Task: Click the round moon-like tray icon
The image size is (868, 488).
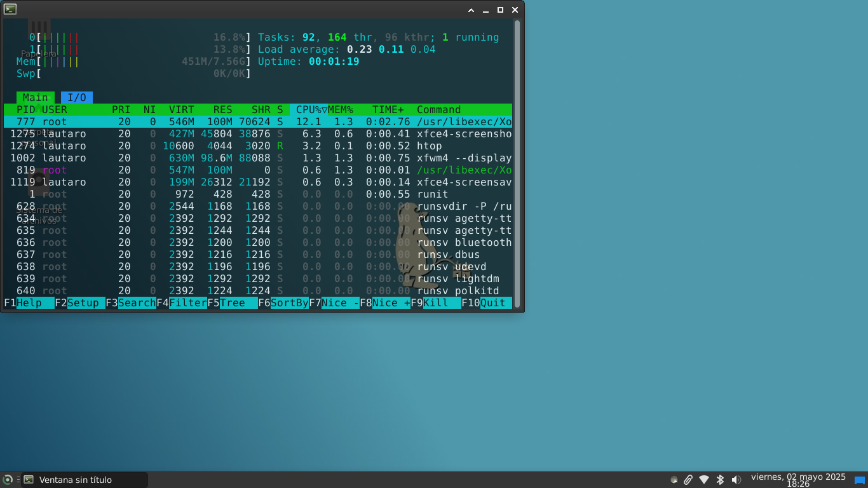Action: (674, 480)
